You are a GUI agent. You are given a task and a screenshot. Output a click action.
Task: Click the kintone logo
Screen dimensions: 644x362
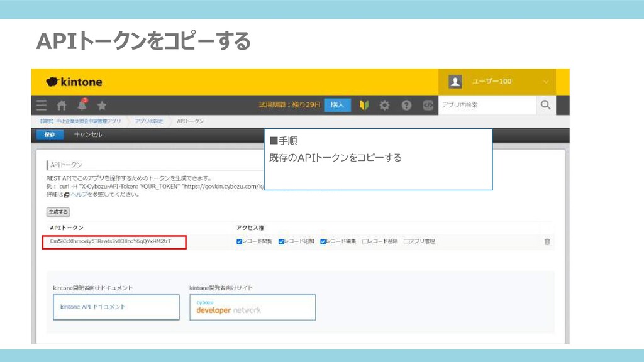[x=74, y=82]
